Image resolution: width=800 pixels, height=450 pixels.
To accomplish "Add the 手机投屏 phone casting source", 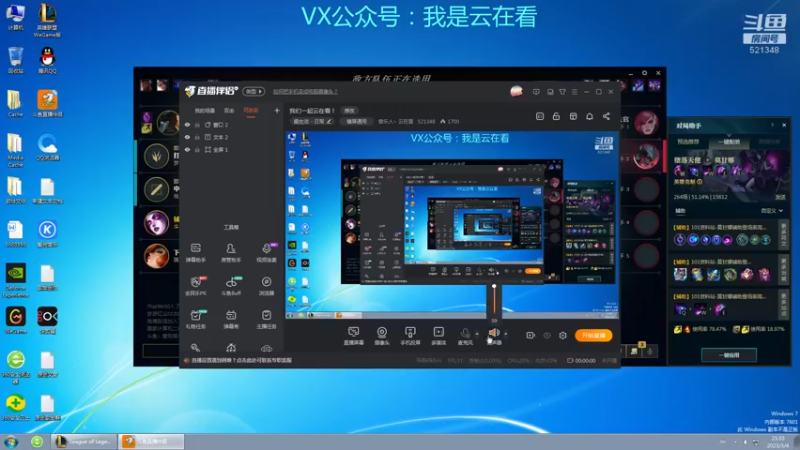I will point(410,336).
